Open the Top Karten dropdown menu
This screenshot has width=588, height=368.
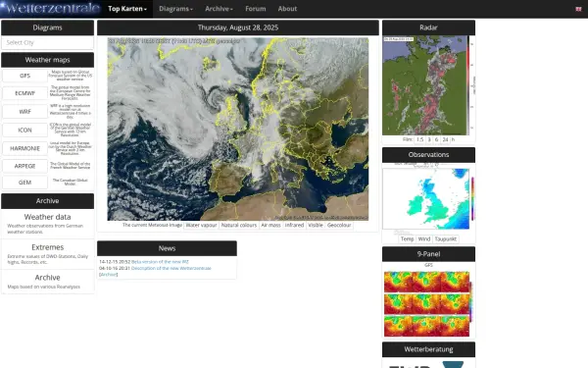pyautogui.click(x=127, y=9)
